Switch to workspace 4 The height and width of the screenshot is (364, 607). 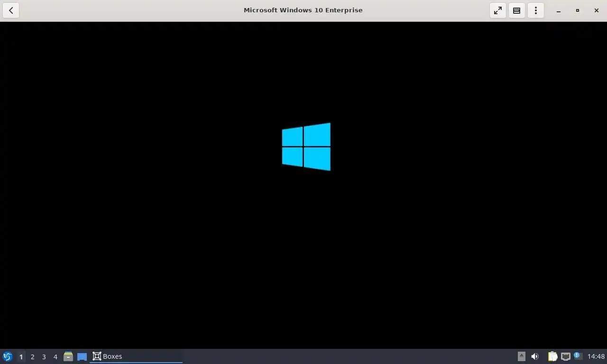pos(55,356)
